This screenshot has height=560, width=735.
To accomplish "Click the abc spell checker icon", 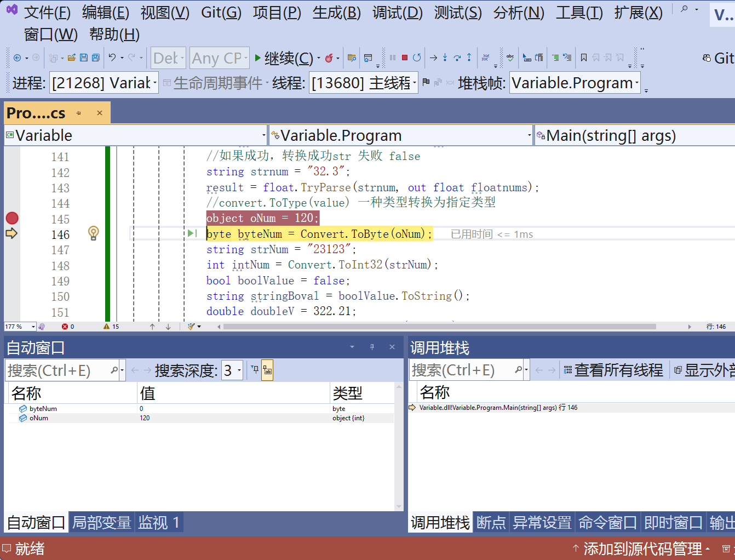I will [x=510, y=58].
